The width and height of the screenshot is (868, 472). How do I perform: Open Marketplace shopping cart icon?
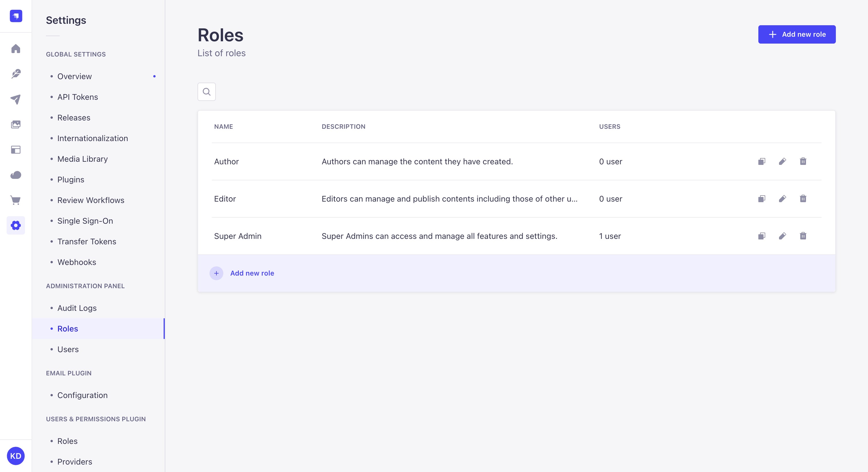point(16,200)
